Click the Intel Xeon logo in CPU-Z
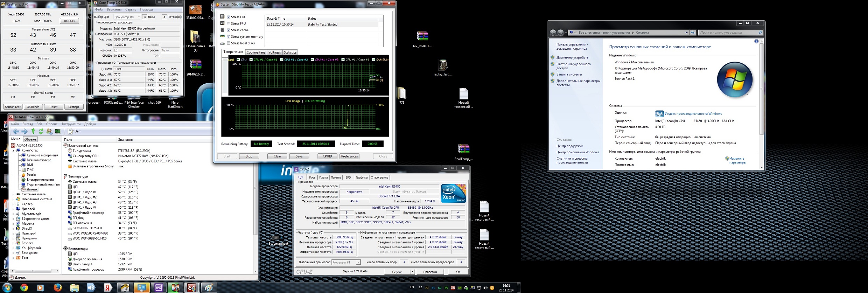Viewport: 868px width, 293px height. click(x=454, y=193)
